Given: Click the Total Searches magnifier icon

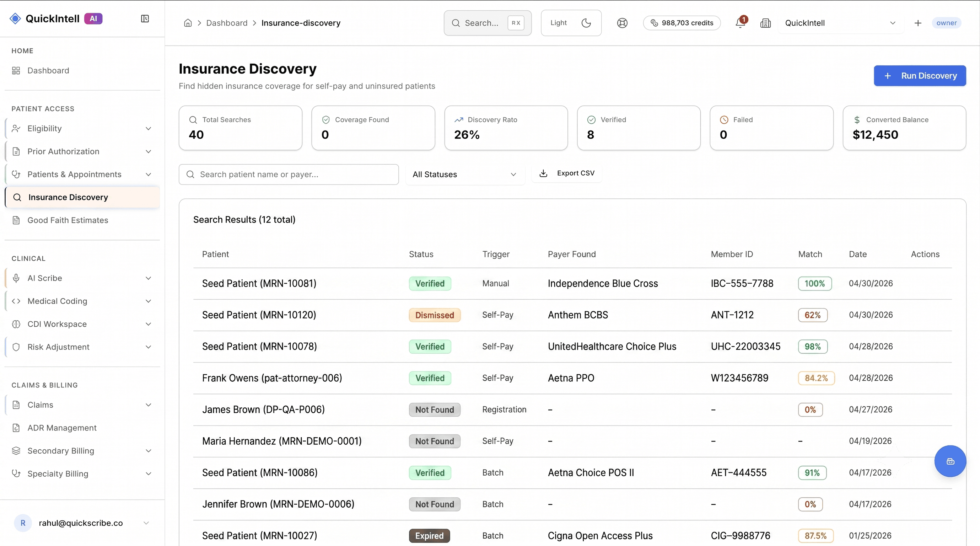Looking at the screenshot, I should [193, 120].
